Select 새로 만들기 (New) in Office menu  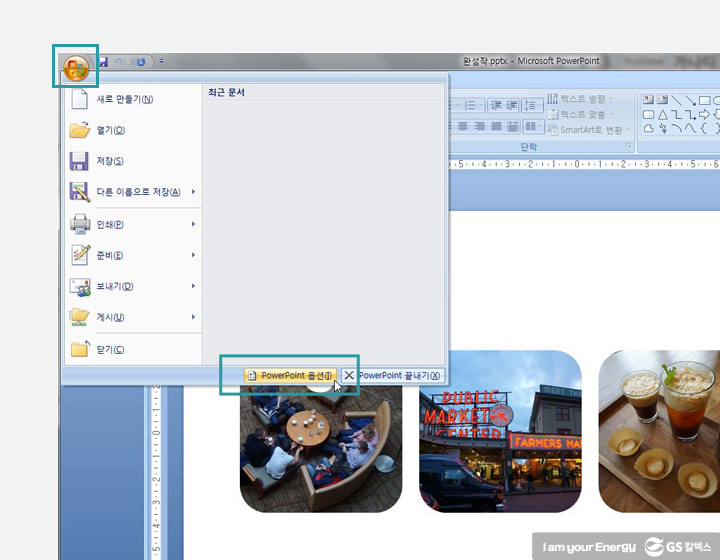coord(124,99)
